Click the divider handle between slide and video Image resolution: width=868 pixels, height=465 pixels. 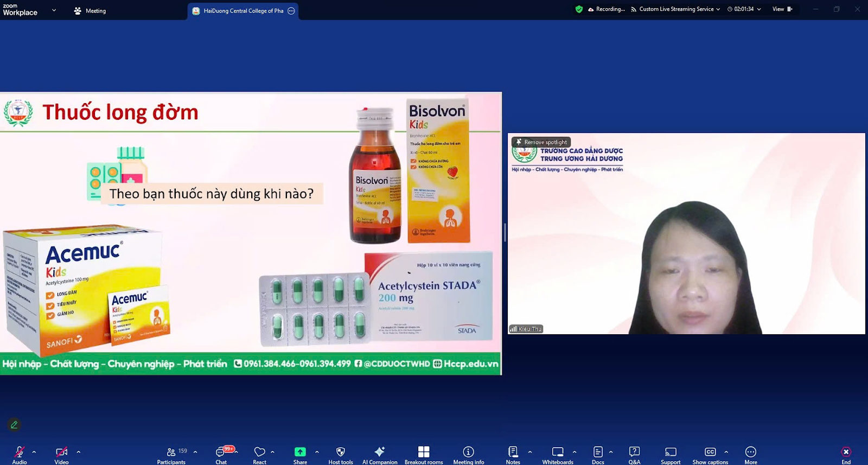[x=505, y=233]
